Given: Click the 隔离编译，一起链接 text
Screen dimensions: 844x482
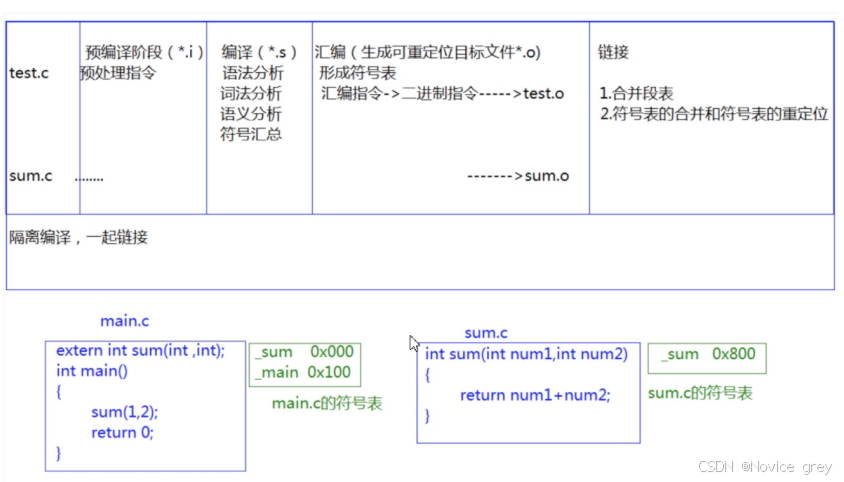Looking at the screenshot, I should 78,237.
